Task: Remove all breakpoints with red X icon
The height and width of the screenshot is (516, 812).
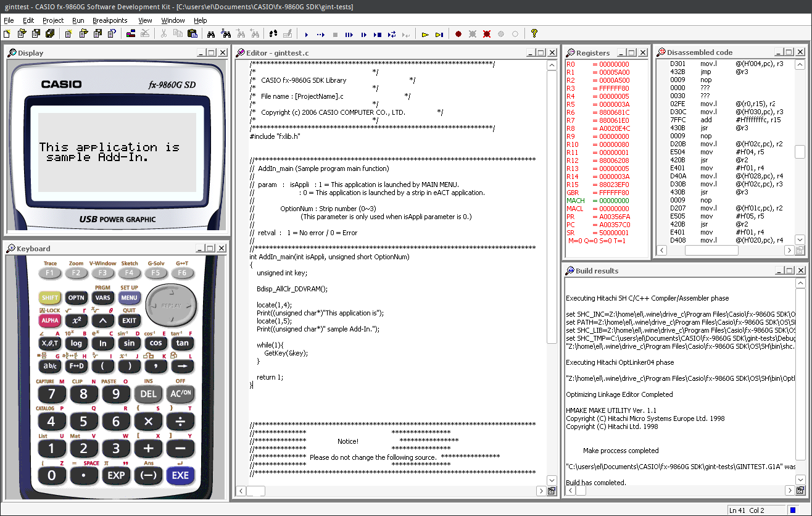Action: (x=487, y=34)
